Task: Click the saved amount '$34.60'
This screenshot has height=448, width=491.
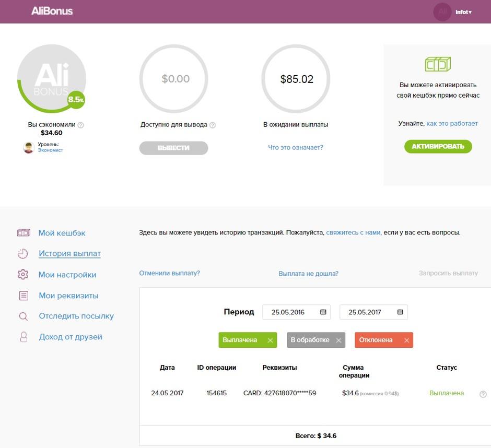Action: (51, 133)
